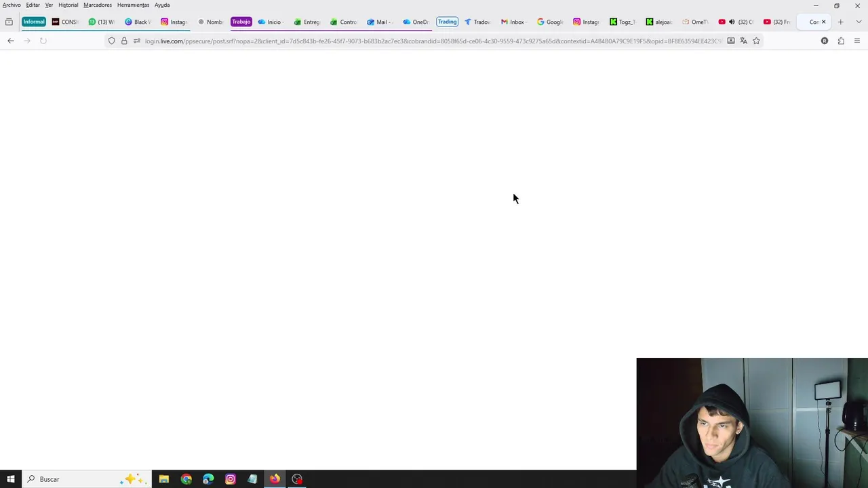
Task: Switch to the Tradov tab
Action: (477, 22)
